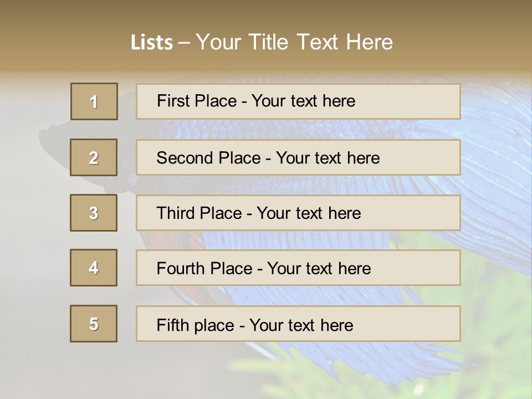The width and height of the screenshot is (532, 399).
Task: Click the number 5 box
Action: [94, 324]
